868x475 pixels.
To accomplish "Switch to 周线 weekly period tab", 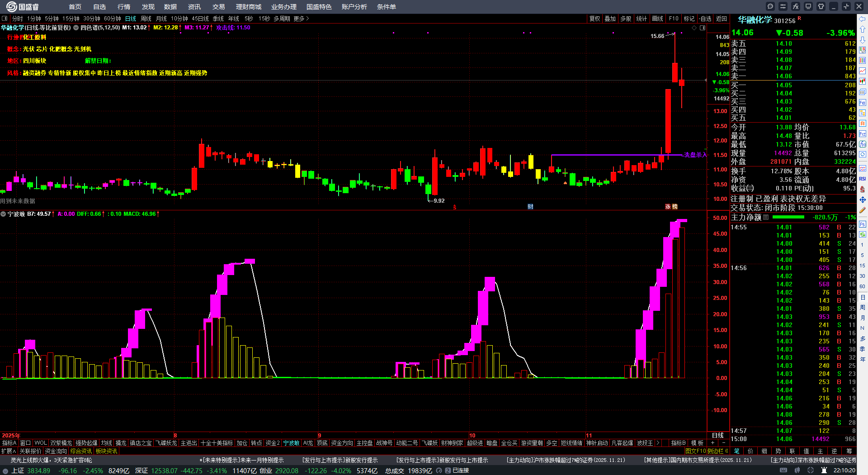I will pyautogui.click(x=146, y=19).
